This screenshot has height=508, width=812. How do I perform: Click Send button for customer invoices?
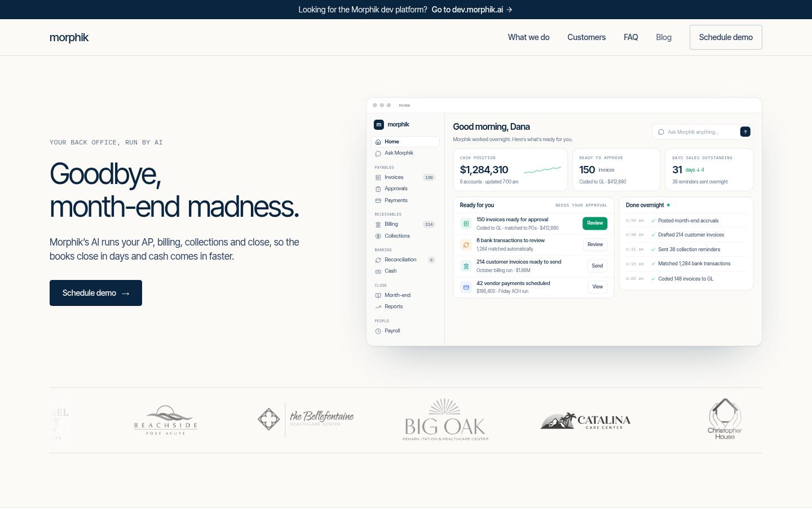coord(597,266)
